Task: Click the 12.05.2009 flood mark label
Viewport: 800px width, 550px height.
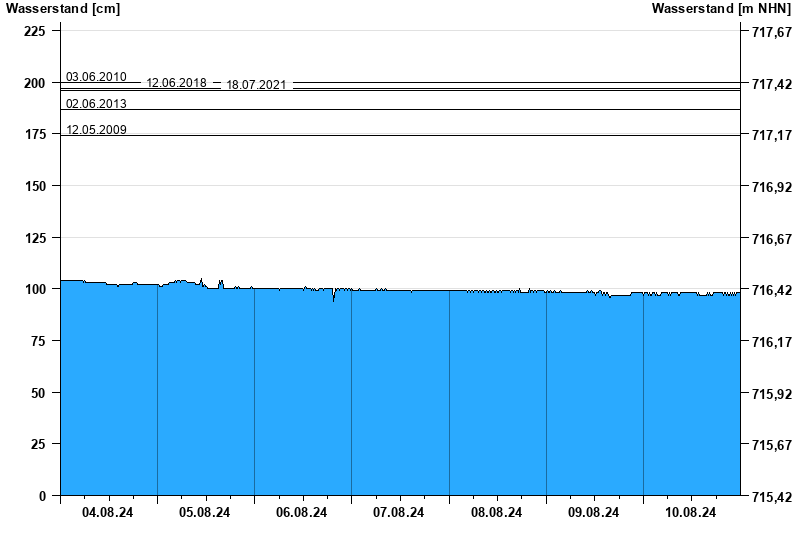Action: [x=96, y=130]
